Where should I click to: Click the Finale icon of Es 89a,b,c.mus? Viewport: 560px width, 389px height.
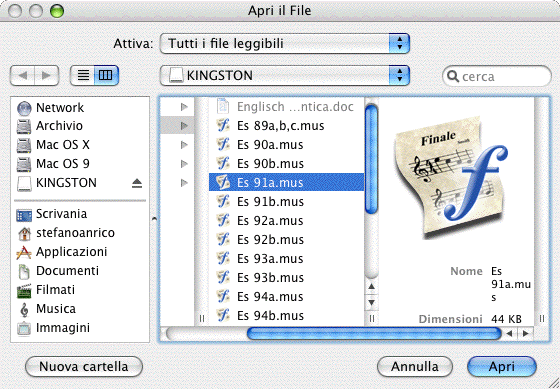click(223, 125)
